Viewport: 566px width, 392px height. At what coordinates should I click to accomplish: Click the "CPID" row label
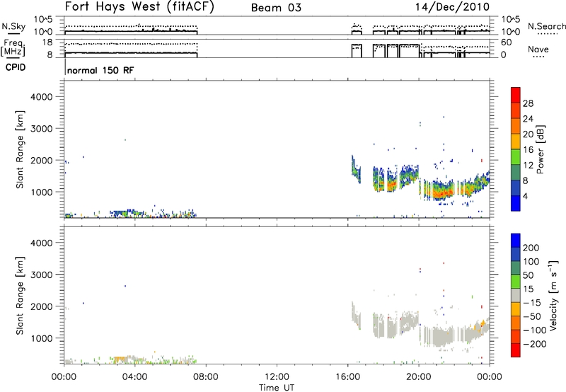[16, 67]
